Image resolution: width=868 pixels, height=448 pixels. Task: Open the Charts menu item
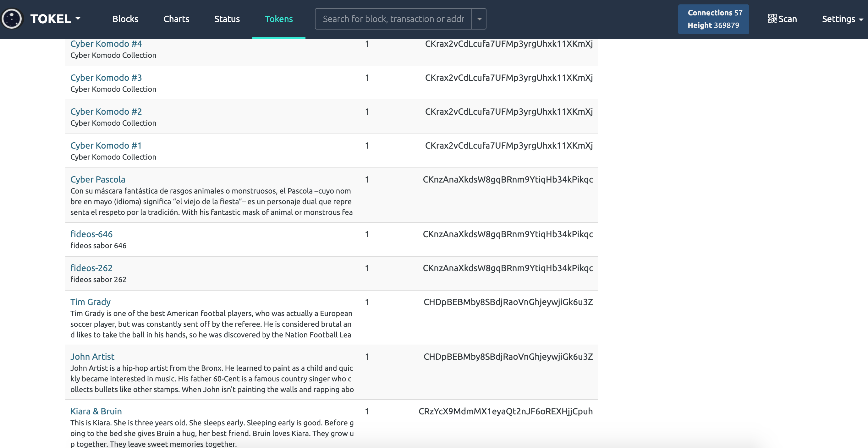pos(176,19)
